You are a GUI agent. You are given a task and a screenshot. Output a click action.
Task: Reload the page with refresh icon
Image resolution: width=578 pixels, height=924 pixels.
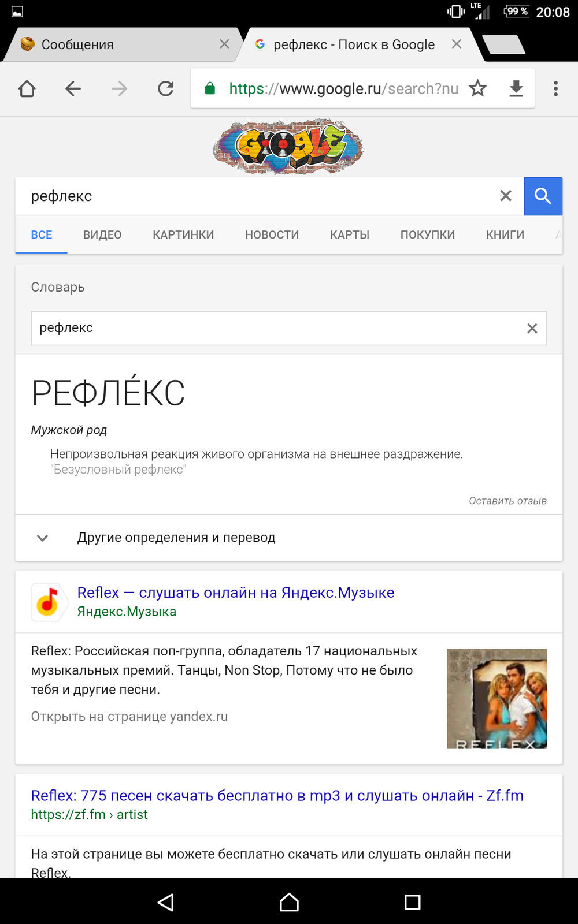coord(166,88)
